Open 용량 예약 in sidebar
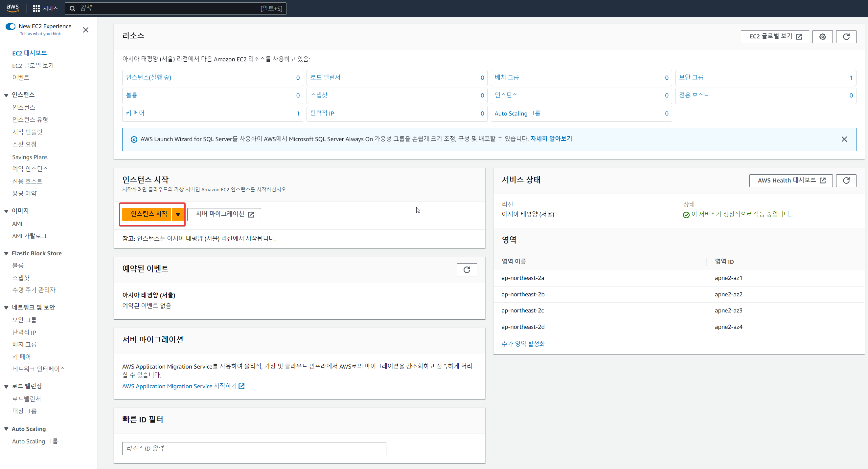 (x=25, y=193)
